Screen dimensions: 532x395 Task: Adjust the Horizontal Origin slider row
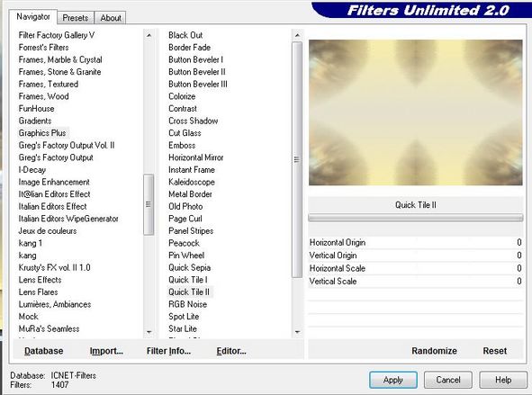(415, 242)
